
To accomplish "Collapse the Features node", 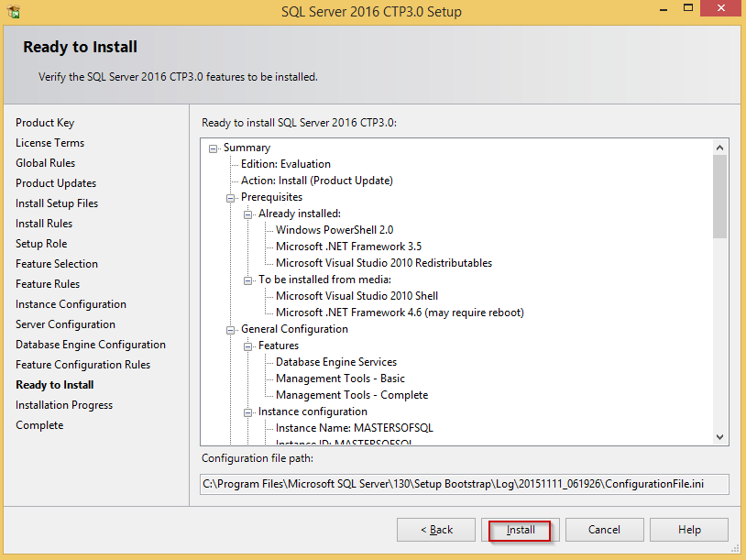I will click(247, 346).
